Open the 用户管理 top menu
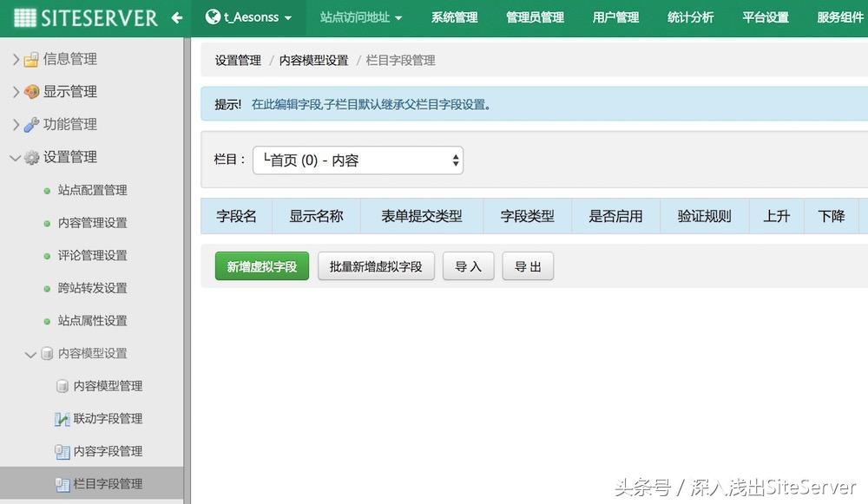This screenshot has width=868, height=504. click(x=615, y=17)
